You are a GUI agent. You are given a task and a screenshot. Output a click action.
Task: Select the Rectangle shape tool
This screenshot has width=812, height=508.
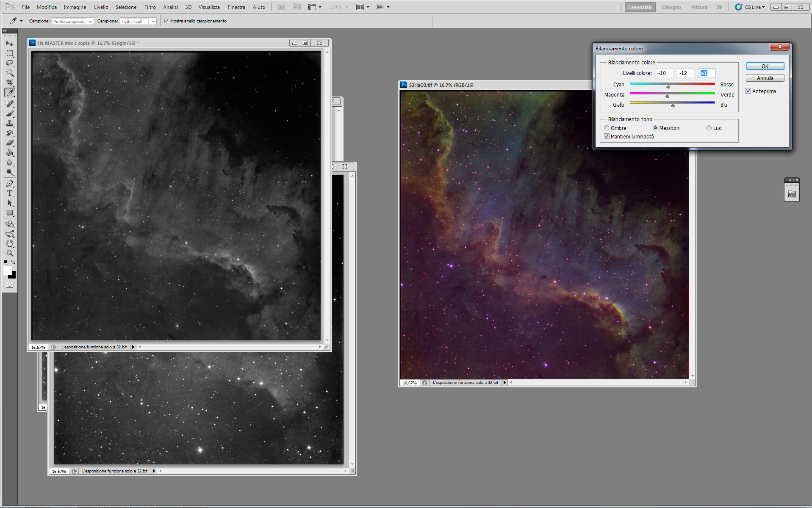[10, 213]
